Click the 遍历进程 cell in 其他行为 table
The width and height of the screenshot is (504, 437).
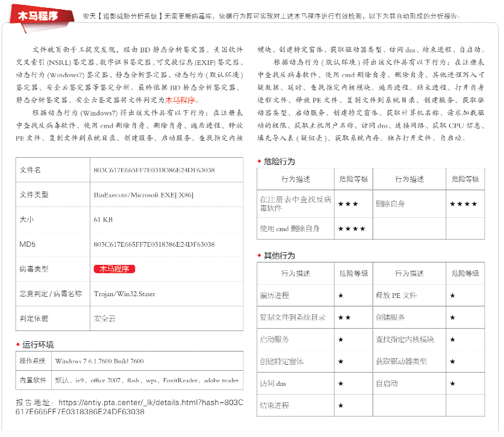296,296
